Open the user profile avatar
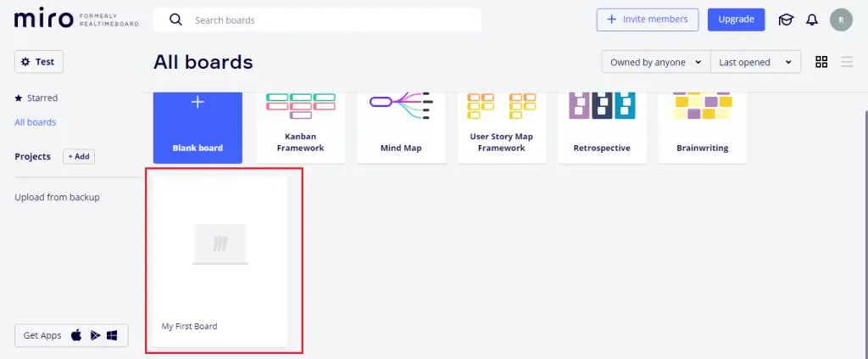The image size is (868, 359). pyautogui.click(x=841, y=20)
